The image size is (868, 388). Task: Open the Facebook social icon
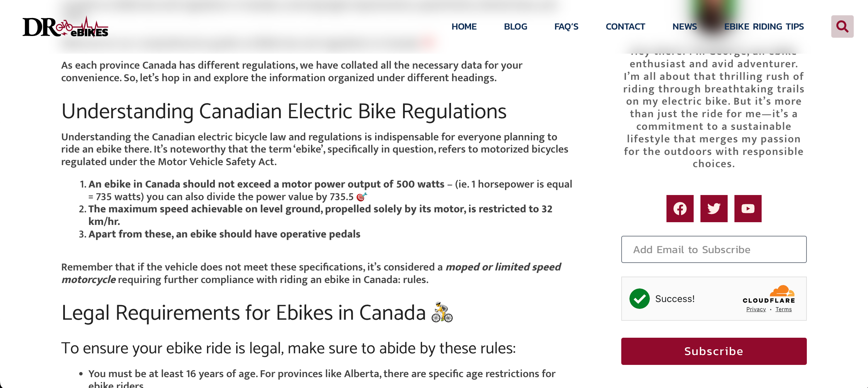tap(680, 209)
